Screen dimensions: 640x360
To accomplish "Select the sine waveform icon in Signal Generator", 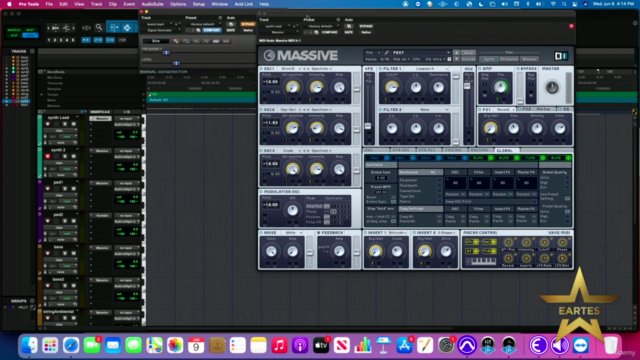I will coord(176,41).
